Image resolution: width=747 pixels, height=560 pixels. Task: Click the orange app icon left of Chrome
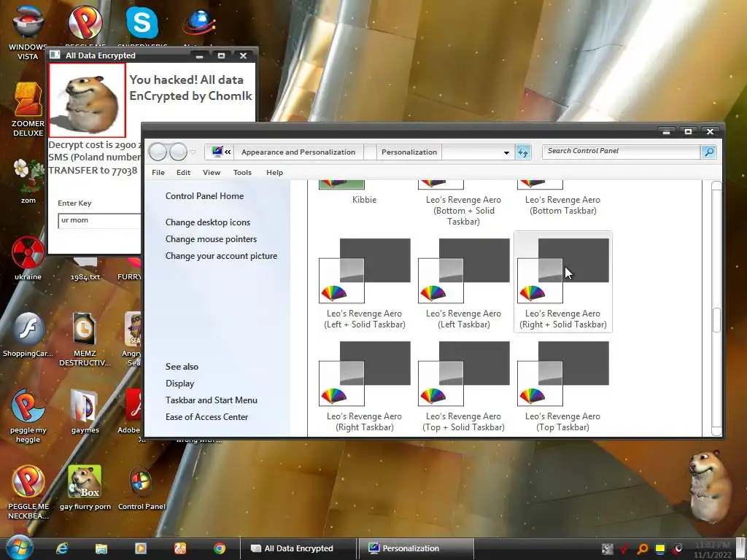[179, 548]
